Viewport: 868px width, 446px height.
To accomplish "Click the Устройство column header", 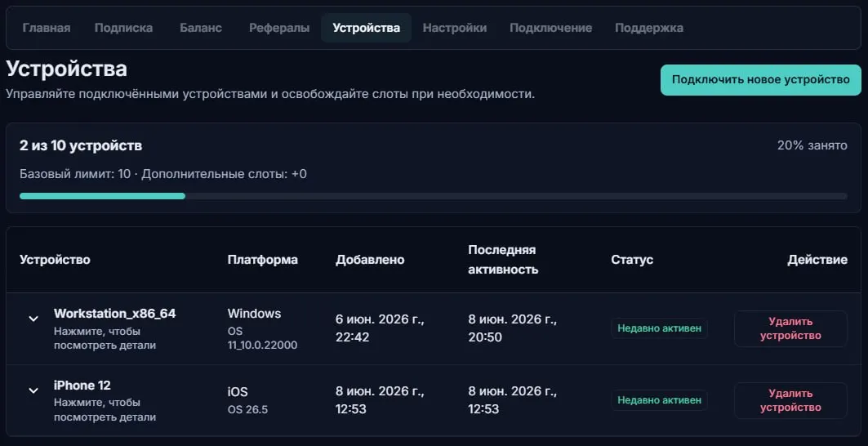I will coord(55,260).
